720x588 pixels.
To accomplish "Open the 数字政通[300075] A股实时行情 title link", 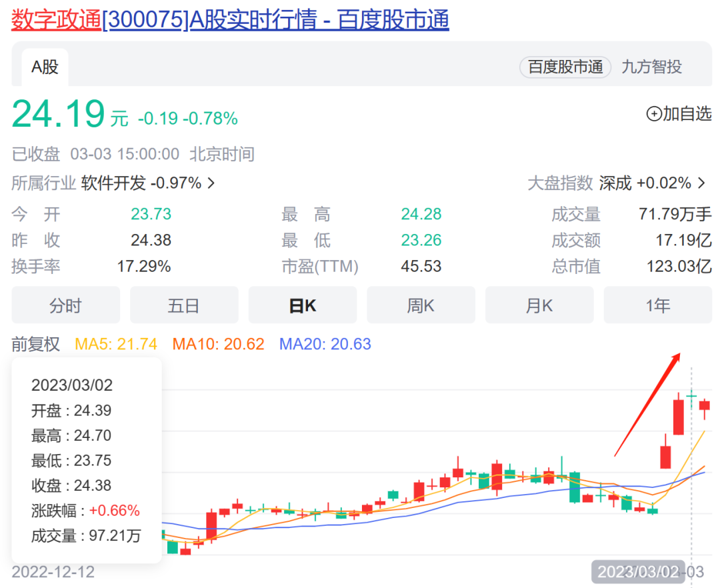I will click(x=230, y=20).
